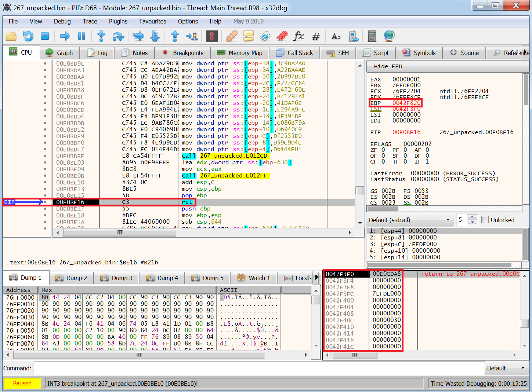This screenshot has width=532, height=392.
Task: Reveal more dump tabs with the arrow
Action: (x=316, y=278)
